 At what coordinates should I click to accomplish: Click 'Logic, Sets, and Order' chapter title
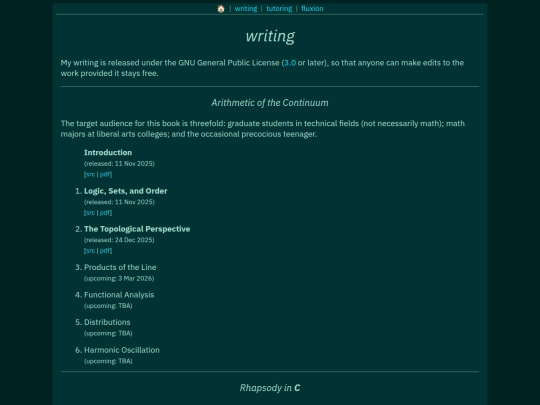[x=125, y=191]
